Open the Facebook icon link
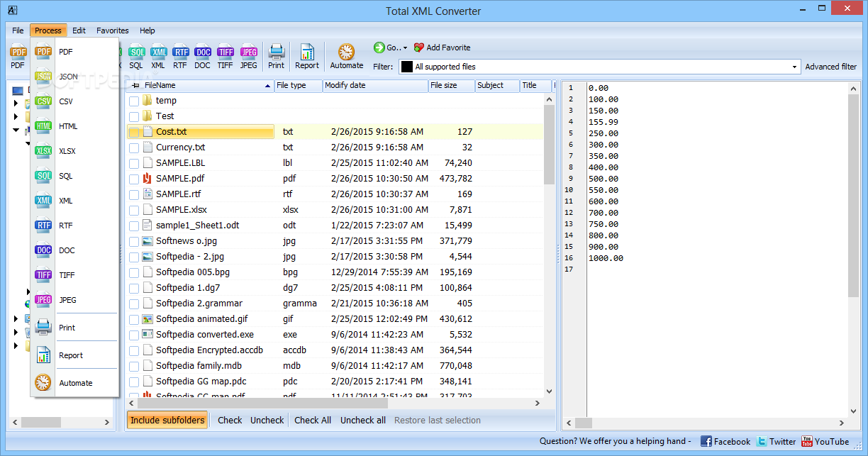The image size is (868, 456). (706, 441)
